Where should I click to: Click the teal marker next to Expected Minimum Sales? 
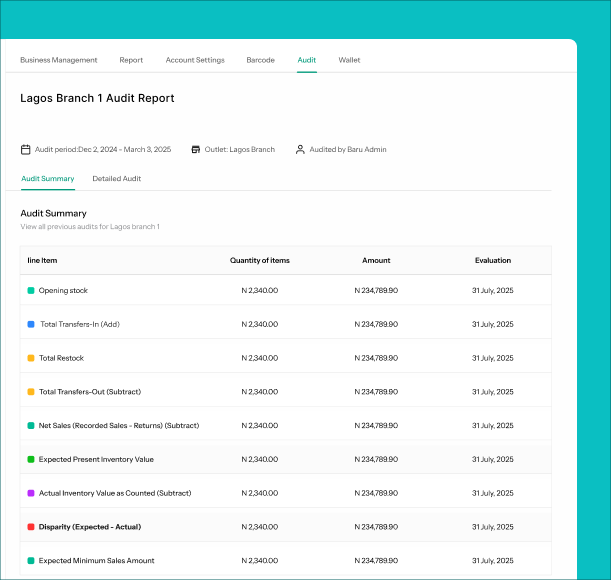(x=31, y=561)
